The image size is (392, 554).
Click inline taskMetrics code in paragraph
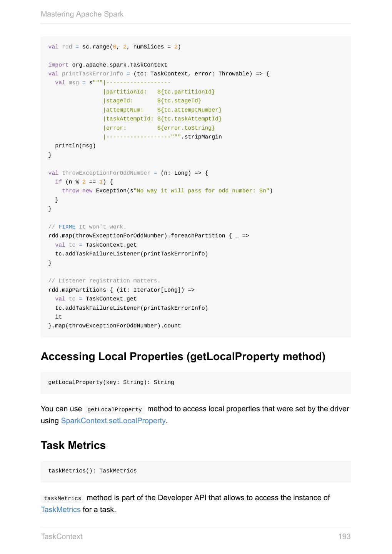[62, 498]
